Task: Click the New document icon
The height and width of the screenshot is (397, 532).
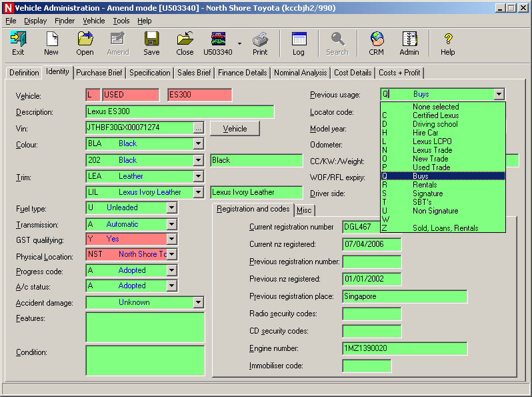Action: pyautogui.click(x=51, y=43)
